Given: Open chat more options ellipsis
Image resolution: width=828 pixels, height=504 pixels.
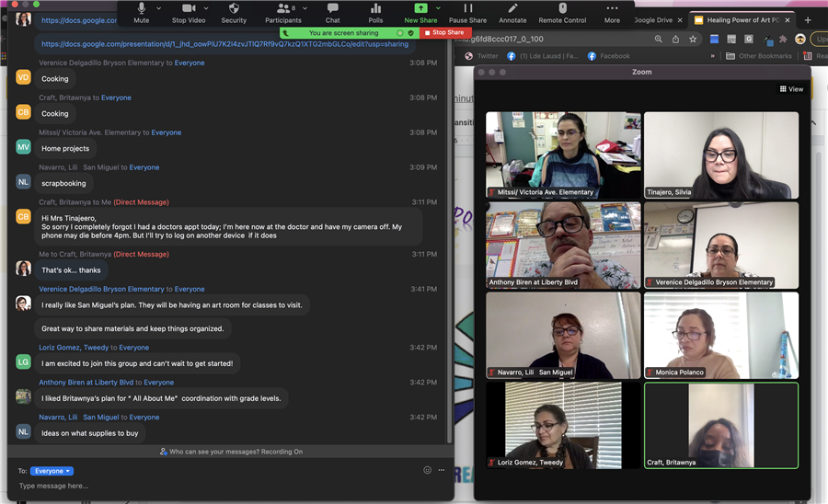Looking at the screenshot, I should (442, 470).
